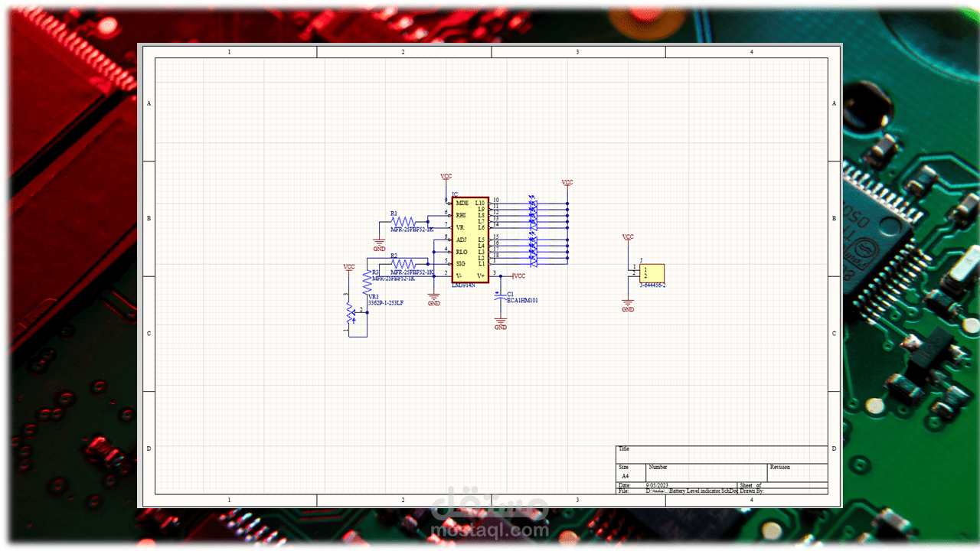Click the Title field in the title block

pyautogui.click(x=722, y=455)
